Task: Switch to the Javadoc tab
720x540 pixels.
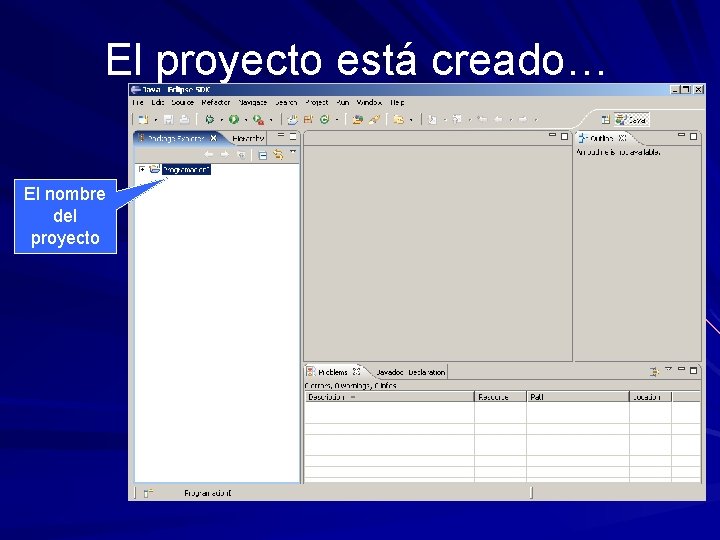Action: pyautogui.click(x=390, y=372)
